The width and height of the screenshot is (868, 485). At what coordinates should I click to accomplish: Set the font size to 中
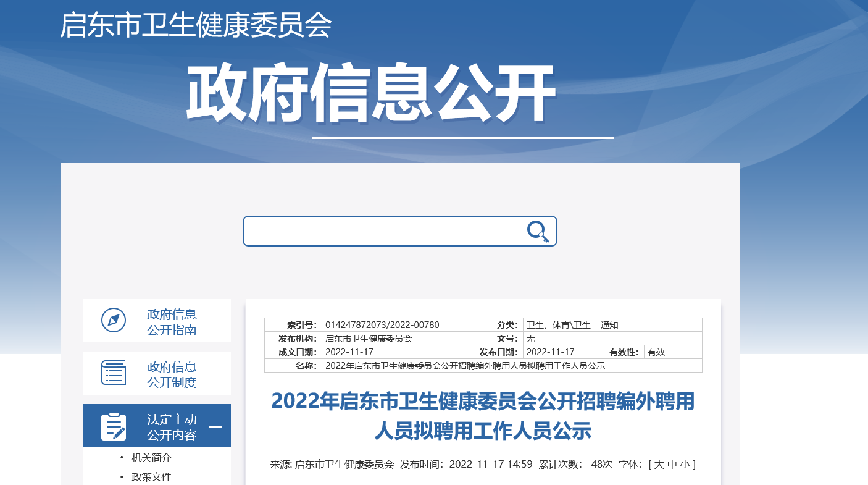click(672, 465)
